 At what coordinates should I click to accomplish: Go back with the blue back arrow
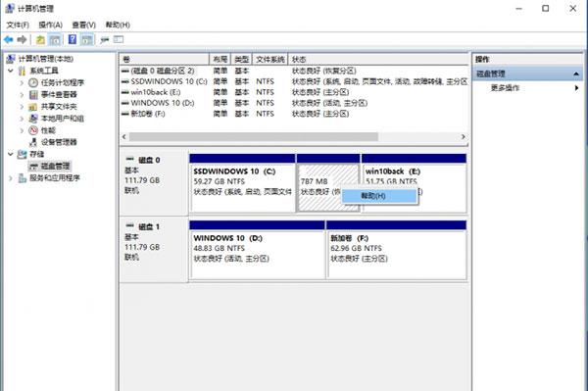(x=9, y=39)
